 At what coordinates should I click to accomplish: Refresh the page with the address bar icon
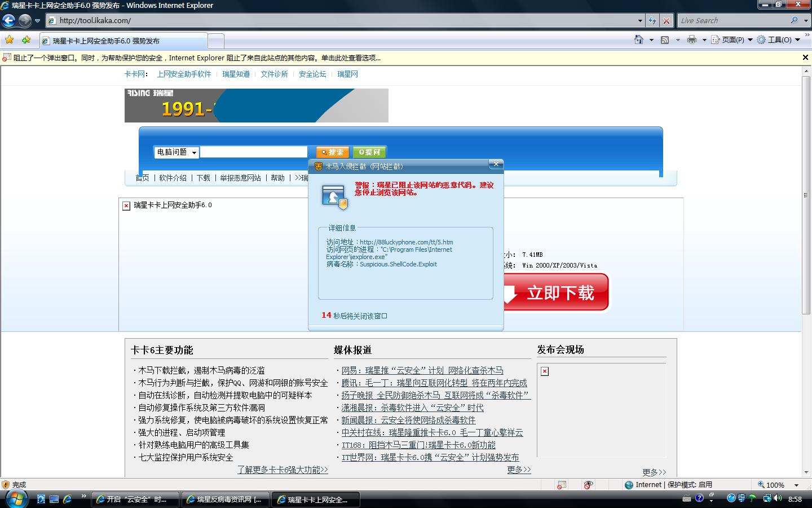tap(652, 21)
